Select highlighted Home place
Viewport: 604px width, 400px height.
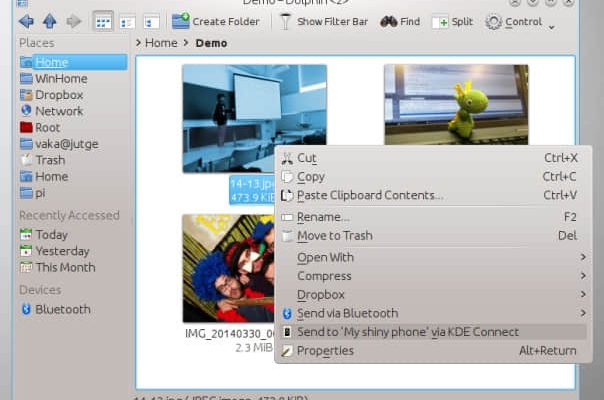coord(74,62)
